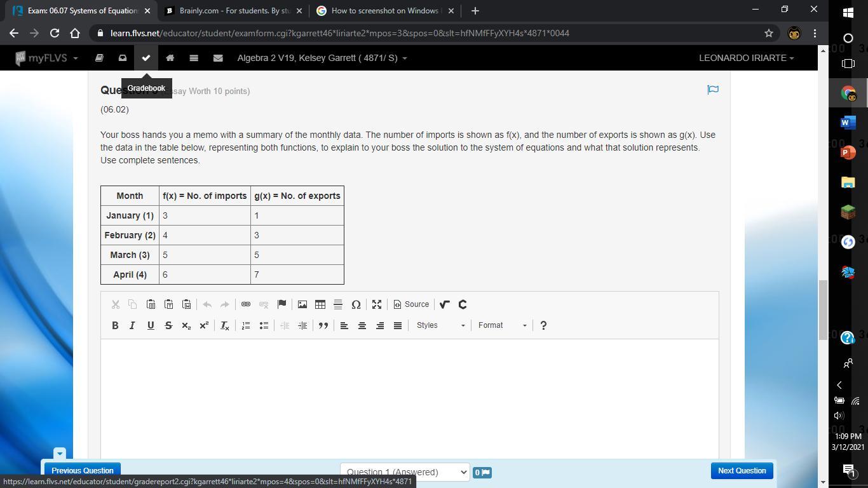Remove formatting from selected text
The width and height of the screenshot is (868, 488).
tap(224, 325)
